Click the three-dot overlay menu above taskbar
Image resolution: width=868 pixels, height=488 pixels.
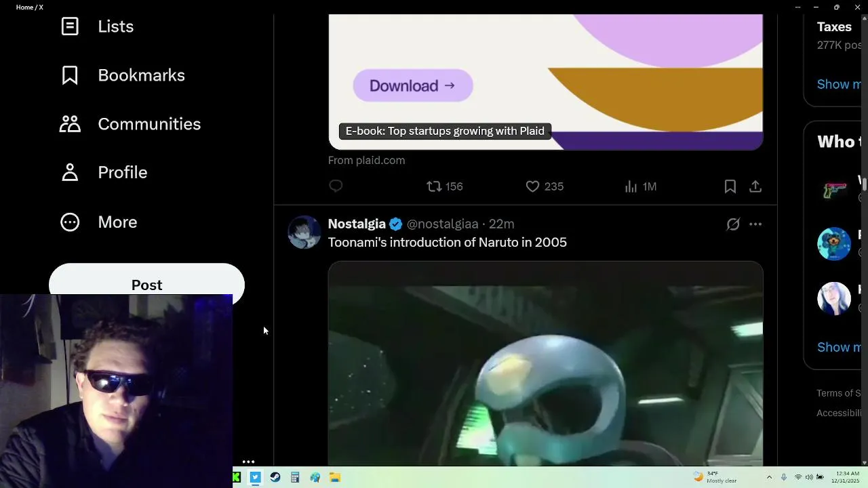tap(248, 462)
